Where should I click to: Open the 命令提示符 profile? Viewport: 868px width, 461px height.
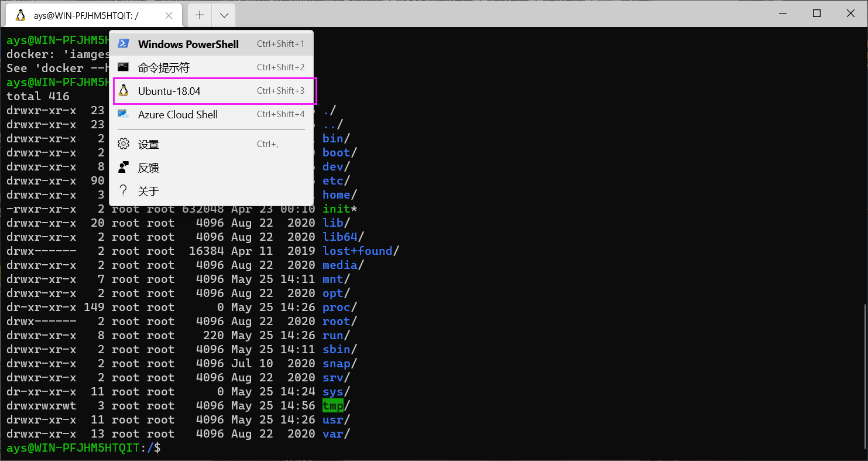tap(211, 67)
